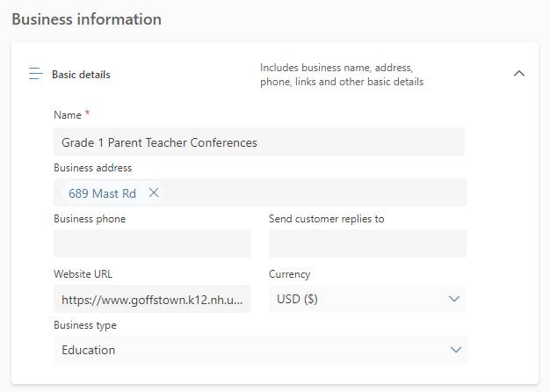Collapse the Basic details section chevron
The image size is (550, 392).
click(x=519, y=73)
